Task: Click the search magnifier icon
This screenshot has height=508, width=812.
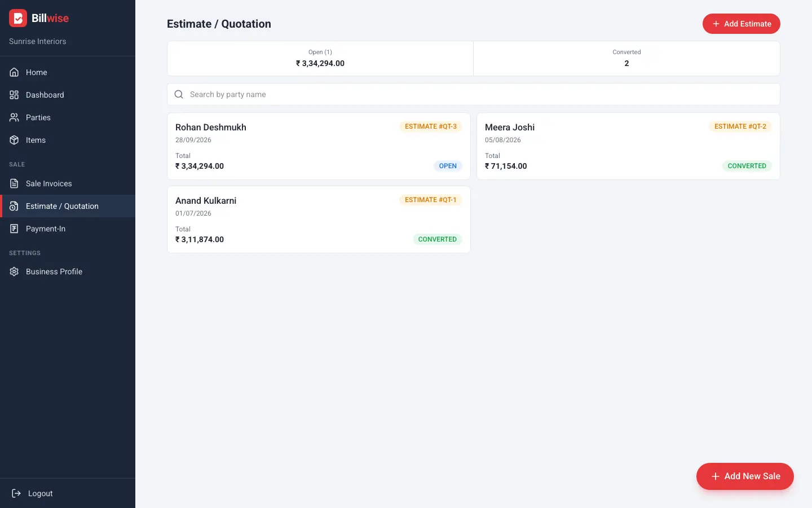Action: pos(179,94)
